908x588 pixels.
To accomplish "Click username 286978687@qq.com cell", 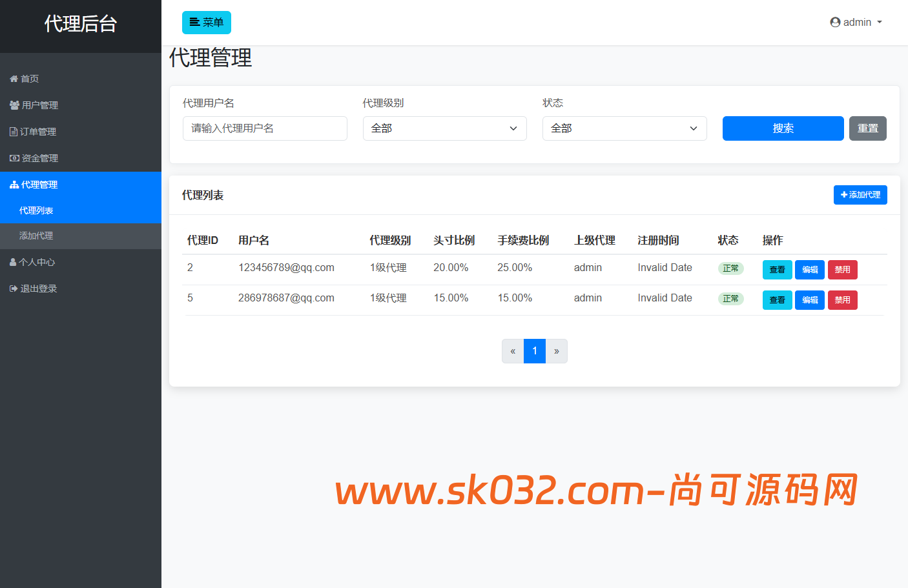I will point(286,298).
